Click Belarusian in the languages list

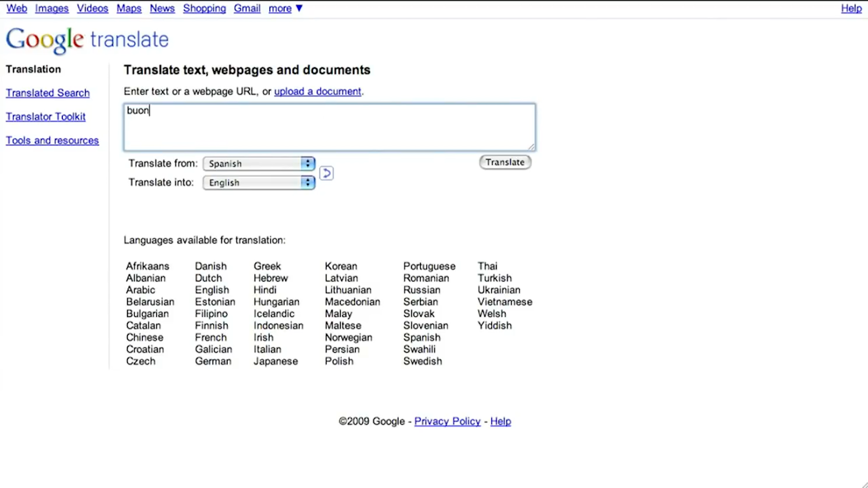pyautogui.click(x=150, y=302)
